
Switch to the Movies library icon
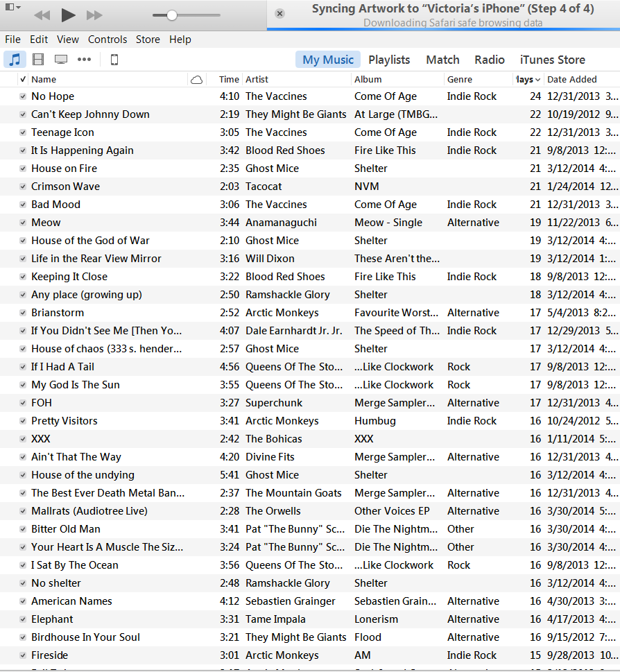38,60
